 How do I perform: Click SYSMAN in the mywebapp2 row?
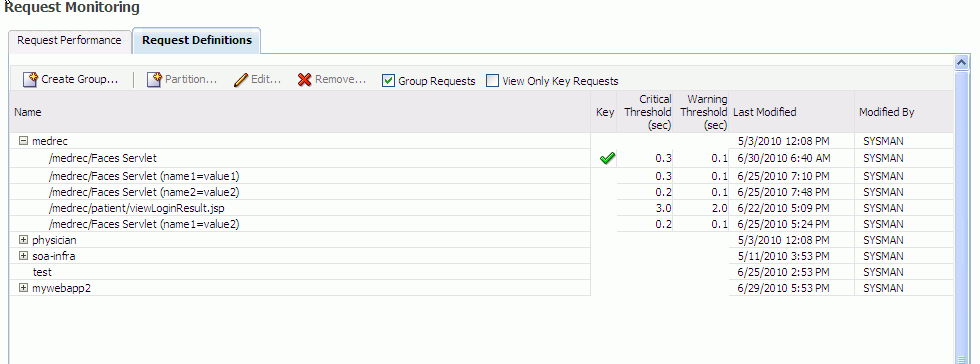[883, 288]
